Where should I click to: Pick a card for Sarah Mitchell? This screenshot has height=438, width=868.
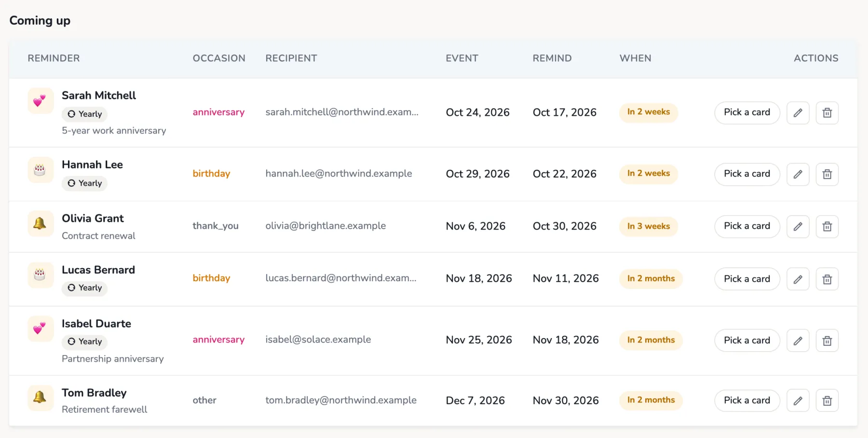(x=747, y=112)
